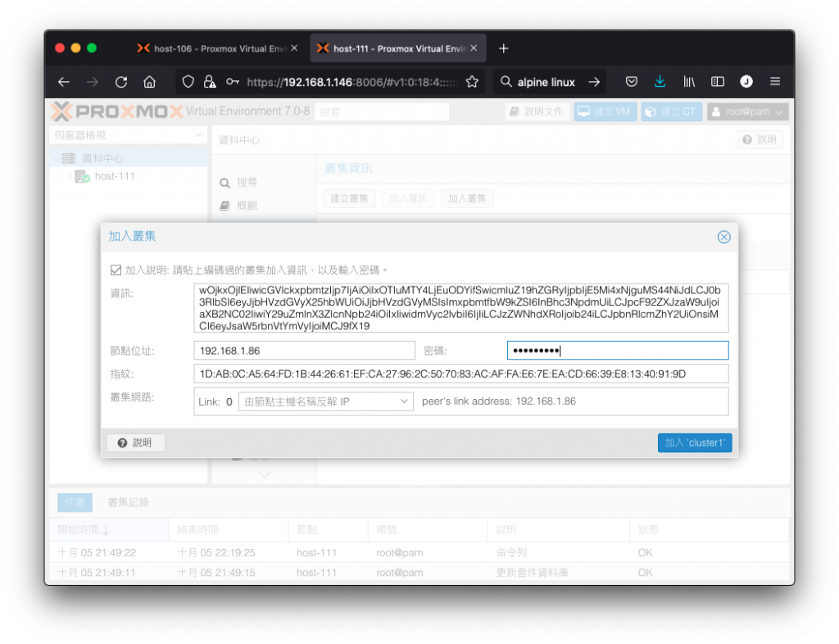Click 結束時間 column header
The height and width of the screenshot is (644, 839).
[229, 529]
